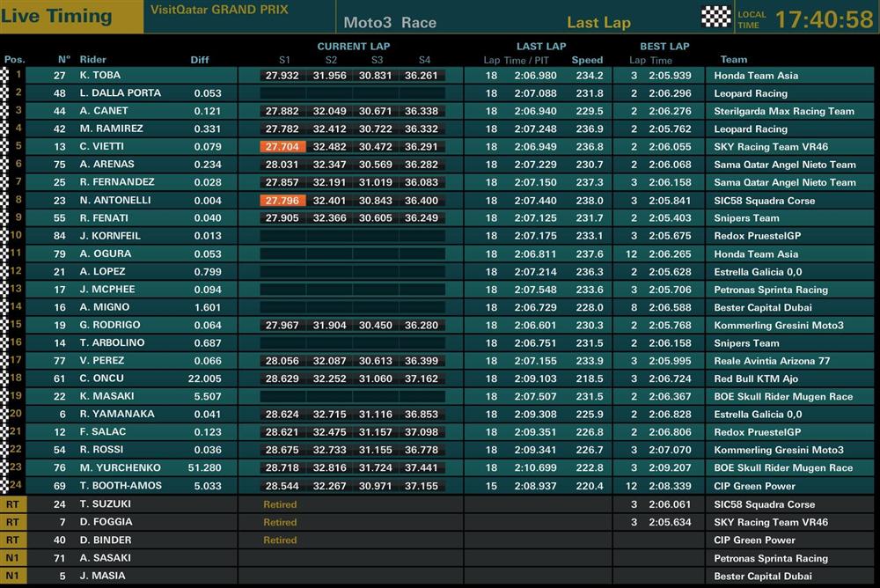Click the SKY Racing Team VR46 team for C. VIETTI
This screenshot has height=588, width=880.
(771, 147)
